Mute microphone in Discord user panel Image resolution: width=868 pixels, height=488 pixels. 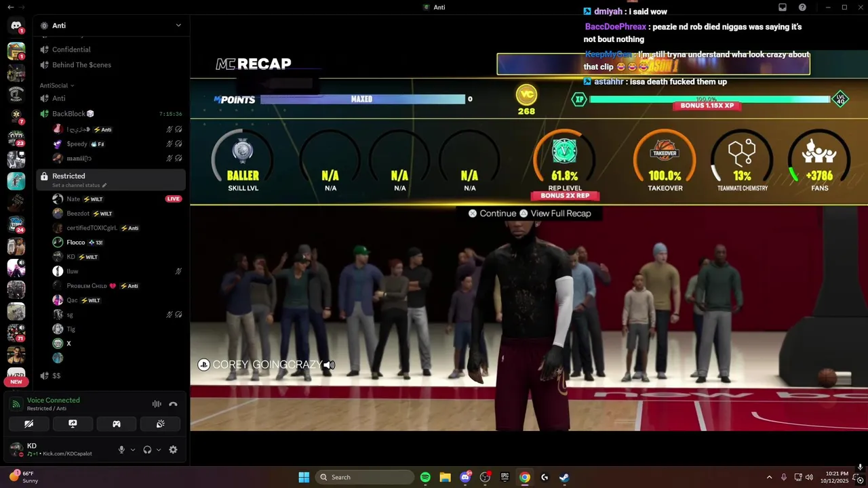click(x=122, y=449)
